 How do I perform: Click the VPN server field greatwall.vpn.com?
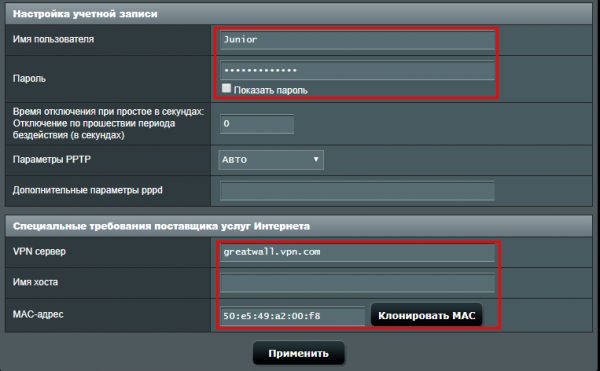357,252
